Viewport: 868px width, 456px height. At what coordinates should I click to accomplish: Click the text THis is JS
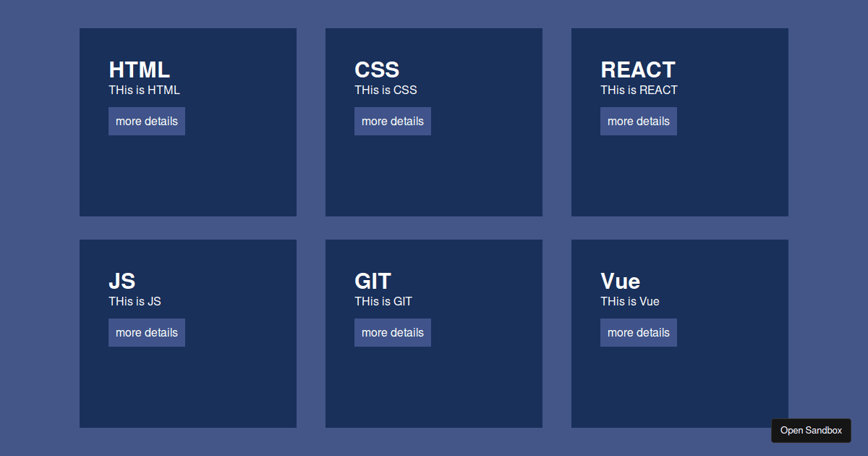point(134,301)
